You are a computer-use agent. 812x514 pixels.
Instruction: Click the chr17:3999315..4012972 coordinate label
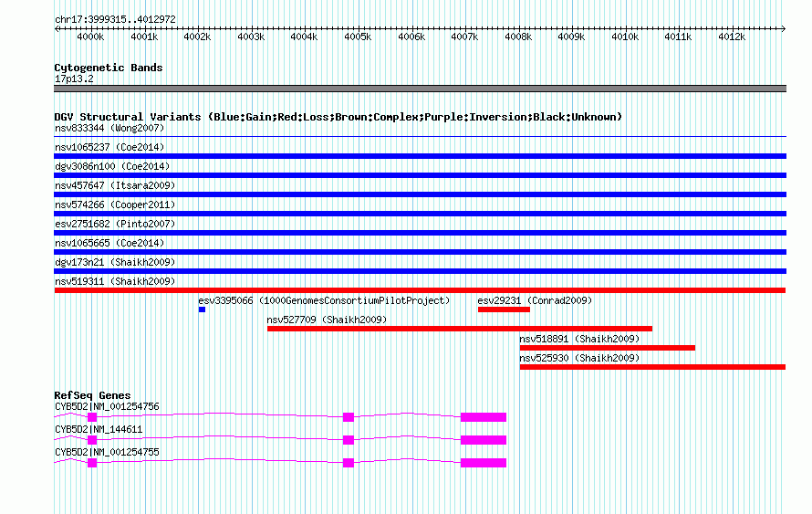click(x=115, y=20)
